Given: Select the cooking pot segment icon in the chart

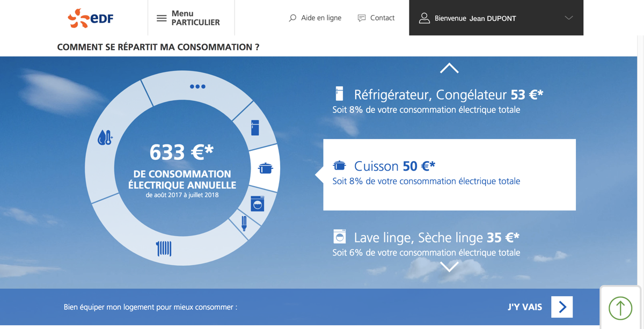Looking at the screenshot, I should [x=264, y=167].
